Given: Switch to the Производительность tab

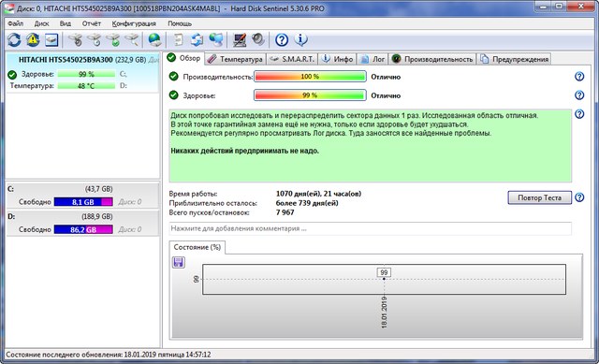Looking at the screenshot, I should 432,59.
